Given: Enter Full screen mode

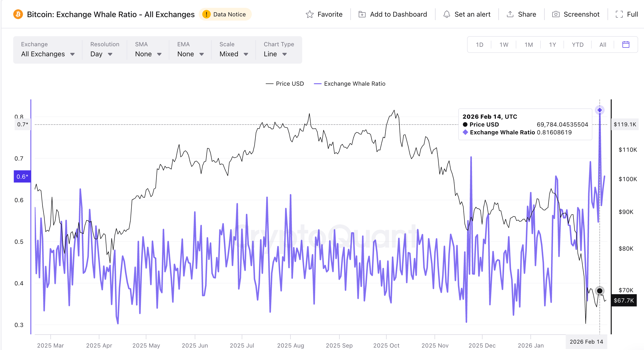Looking at the screenshot, I should [x=620, y=14].
